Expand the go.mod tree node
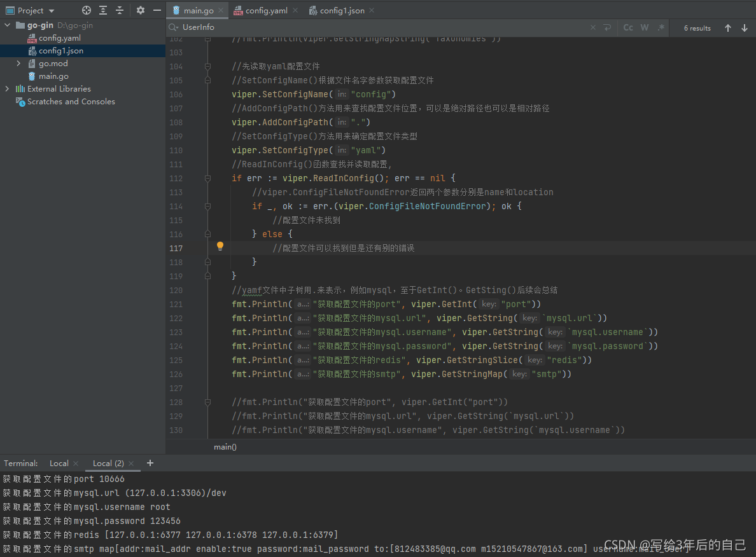This screenshot has height=557, width=756. point(19,63)
